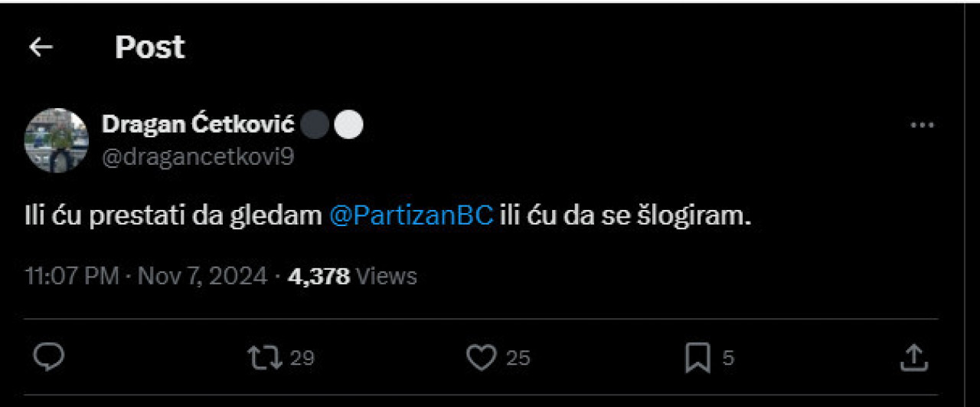Click the @dragancetkovi9 handle
980x407 pixels.
[198, 156]
